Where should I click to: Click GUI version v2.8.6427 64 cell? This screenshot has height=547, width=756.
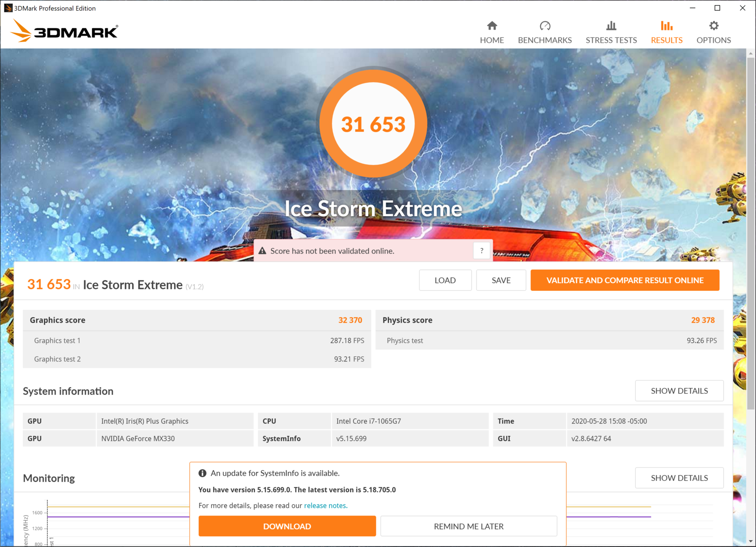pyautogui.click(x=645, y=439)
